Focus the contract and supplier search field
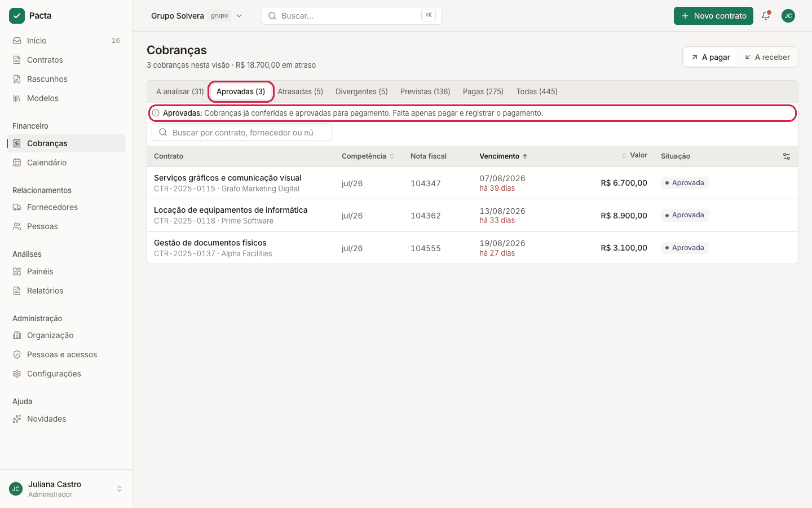 pyautogui.click(x=242, y=133)
